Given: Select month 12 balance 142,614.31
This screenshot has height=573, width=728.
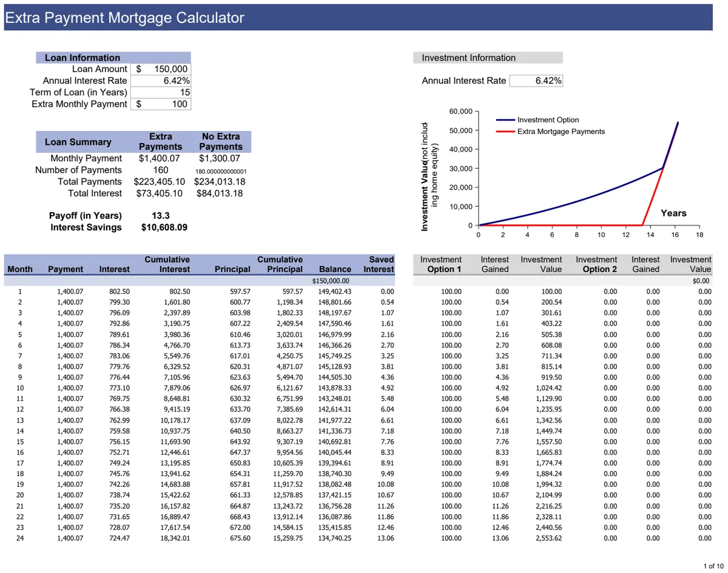Looking at the screenshot, I should (x=334, y=410).
